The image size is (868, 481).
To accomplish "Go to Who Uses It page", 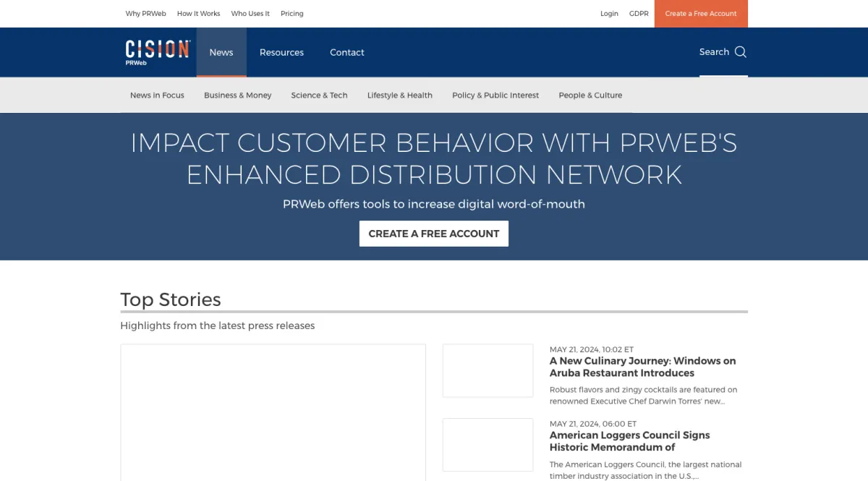I will click(250, 14).
